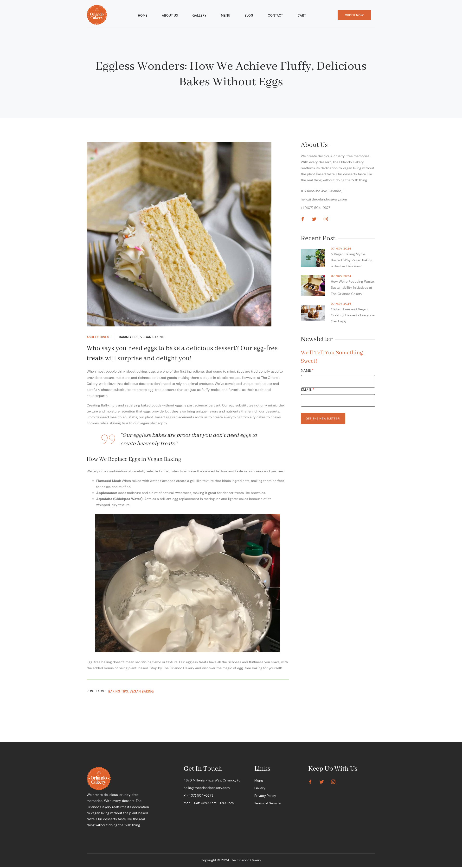Click the footer Facebook icon

310,782
